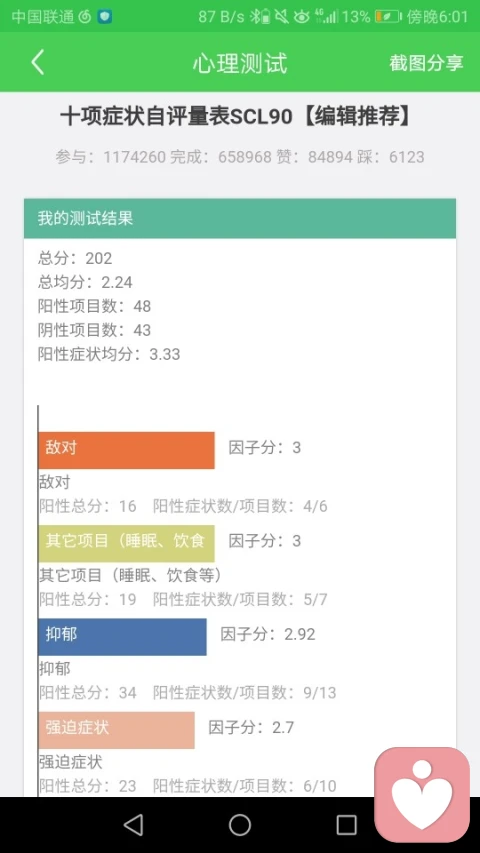Tap Android recent apps square button
The height and width of the screenshot is (853, 480).
click(x=347, y=824)
